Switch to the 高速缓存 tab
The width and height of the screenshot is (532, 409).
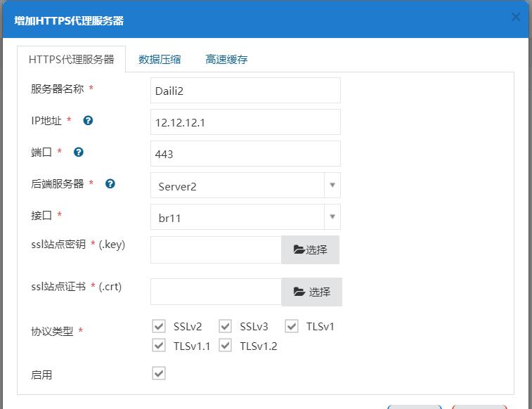[x=226, y=59]
